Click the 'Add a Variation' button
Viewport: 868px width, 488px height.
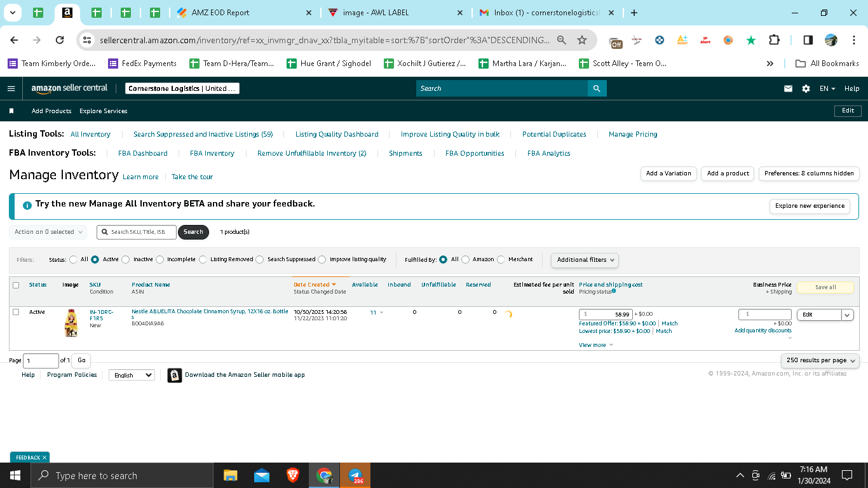(668, 173)
